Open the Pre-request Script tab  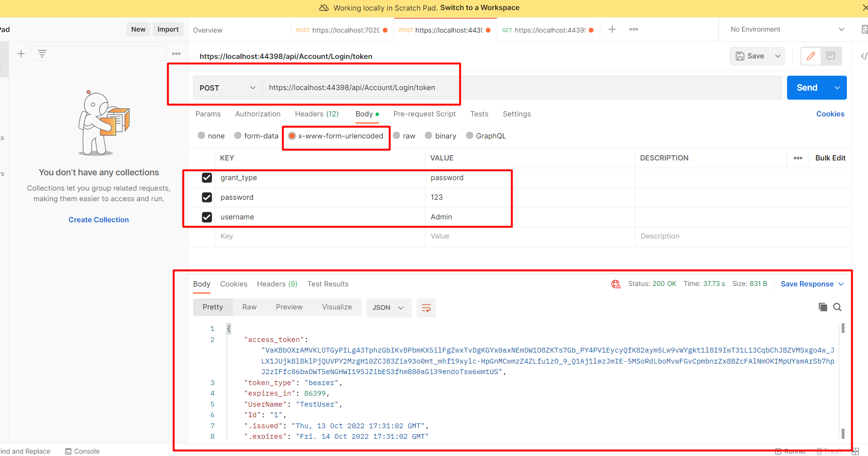coord(424,114)
